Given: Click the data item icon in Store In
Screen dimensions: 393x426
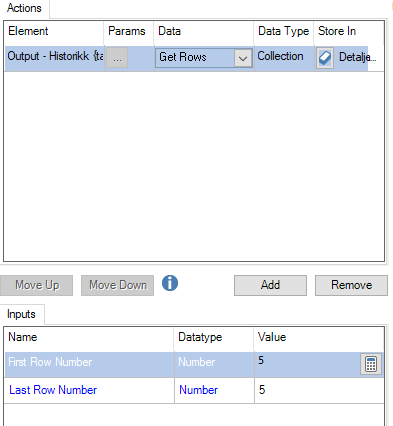Looking at the screenshot, I should pos(325,58).
